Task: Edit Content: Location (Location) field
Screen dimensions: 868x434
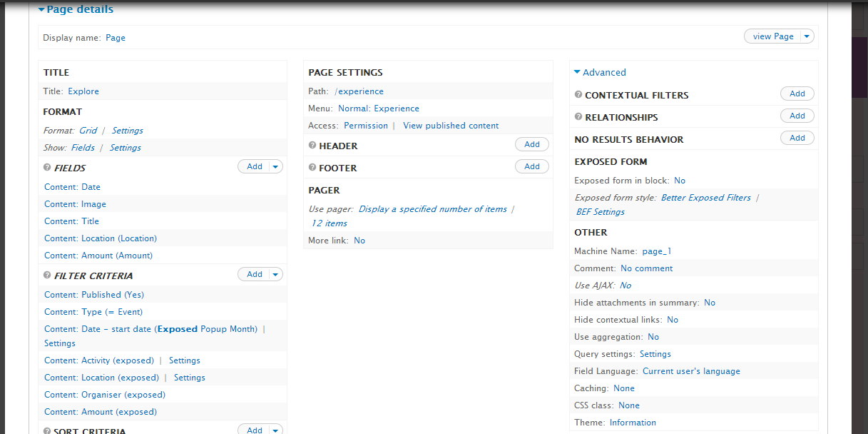Action: (101, 238)
